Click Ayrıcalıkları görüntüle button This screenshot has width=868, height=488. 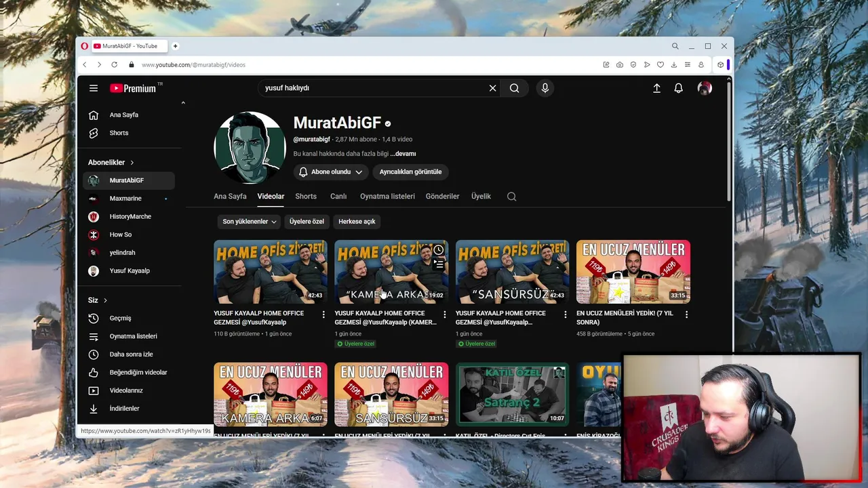pyautogui.click(x=410, y=171)
